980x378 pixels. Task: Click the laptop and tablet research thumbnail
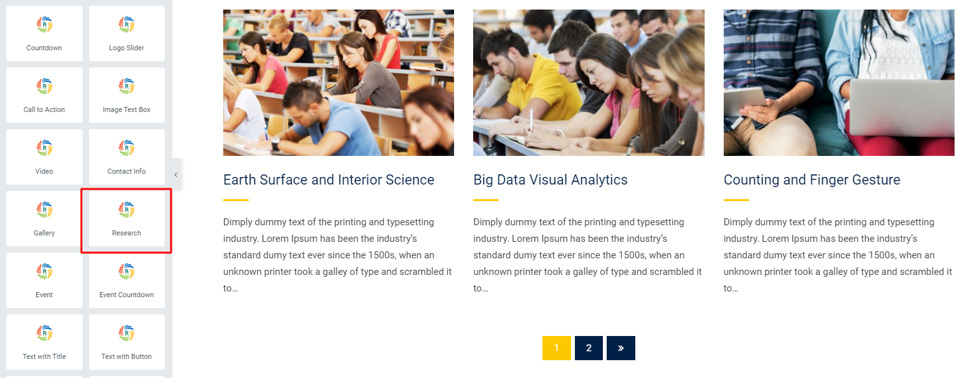coord(839,83)
